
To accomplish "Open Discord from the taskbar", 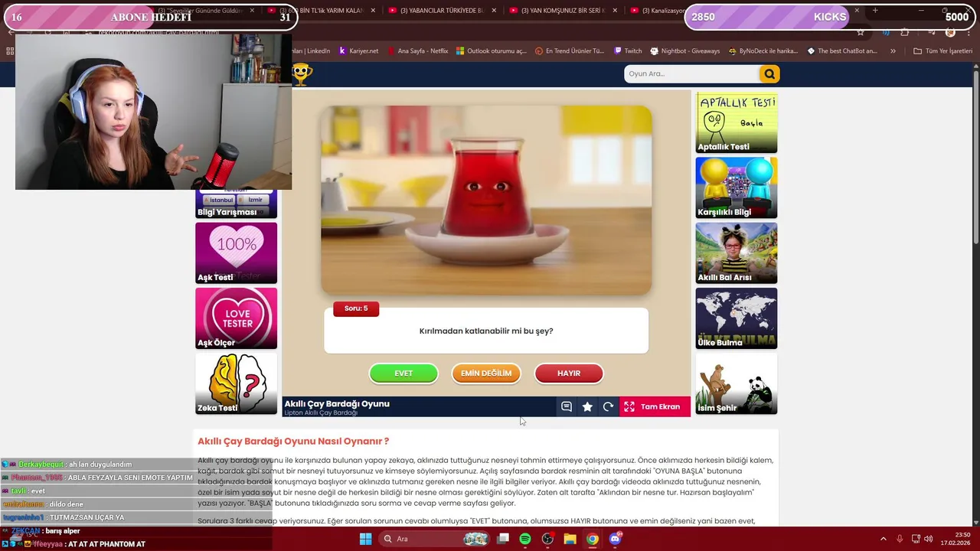I will [615, 539].
